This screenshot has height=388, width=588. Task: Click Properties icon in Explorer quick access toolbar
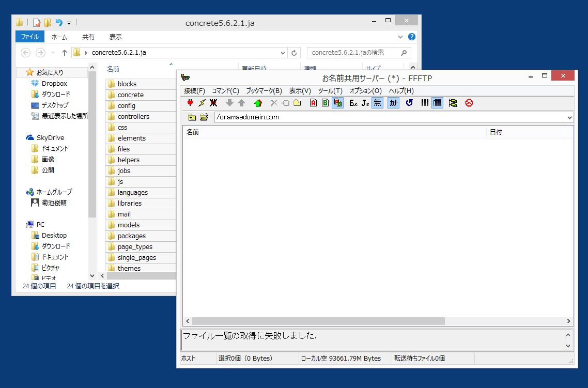pyautogui.click(x=36, y=23)
